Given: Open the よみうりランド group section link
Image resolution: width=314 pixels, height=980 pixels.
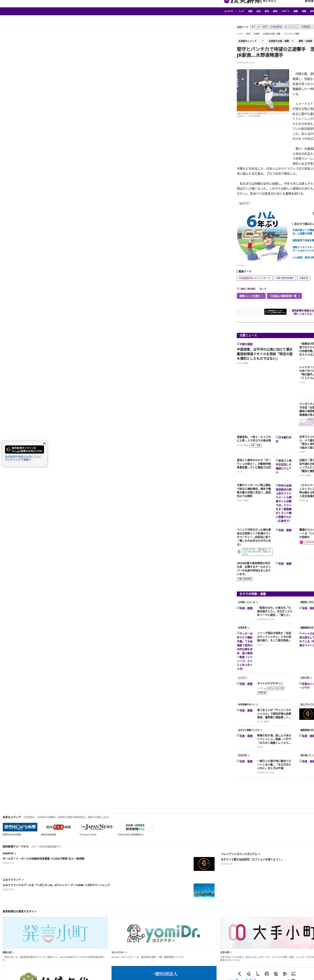Looking at the screenshot, I should [x=13, y=880].
